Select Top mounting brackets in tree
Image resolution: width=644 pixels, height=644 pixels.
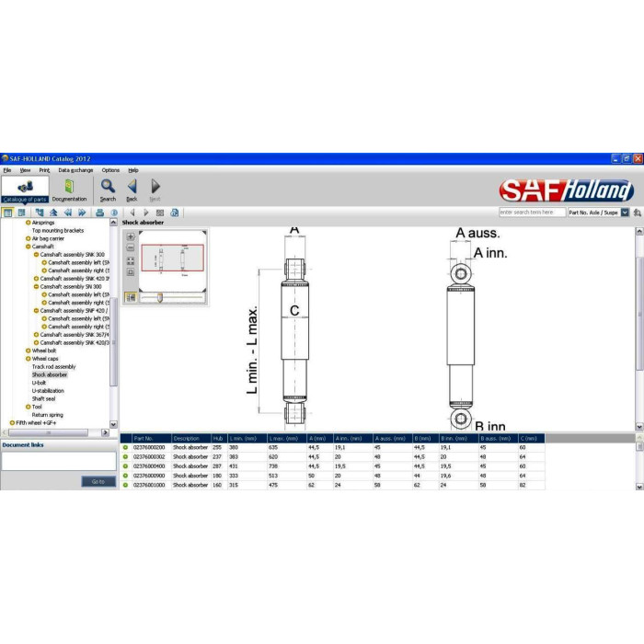click(58, 230)
